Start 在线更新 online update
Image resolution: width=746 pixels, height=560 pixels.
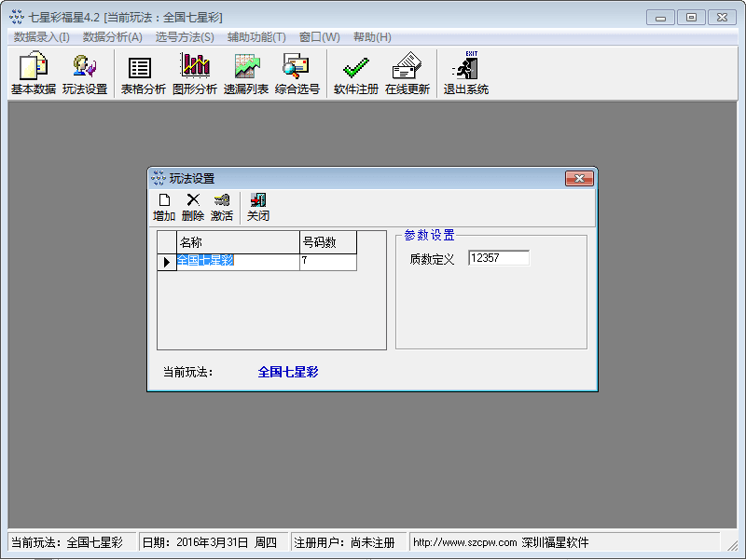(408, 75)
